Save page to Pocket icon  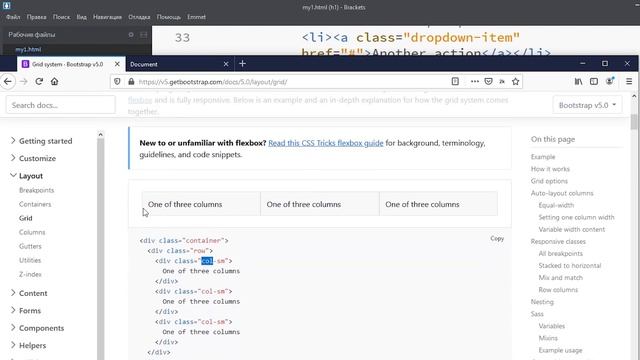(x=488, y=82)
